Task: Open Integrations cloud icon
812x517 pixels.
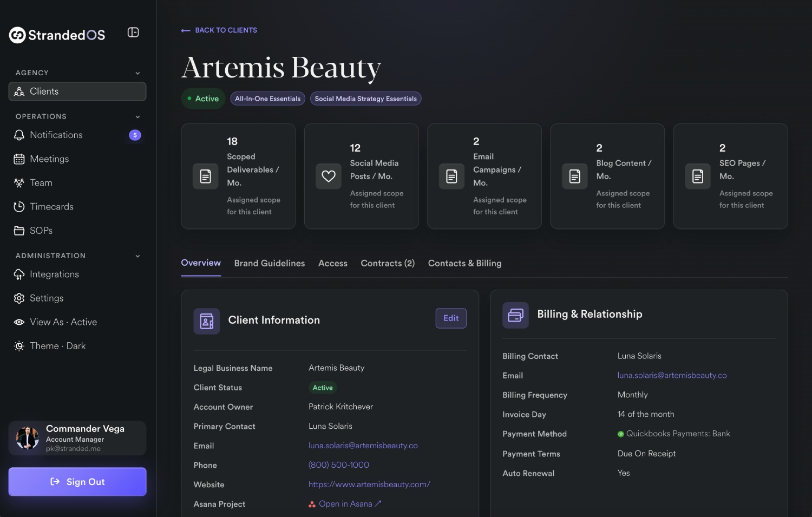Action: click(19, 274)
